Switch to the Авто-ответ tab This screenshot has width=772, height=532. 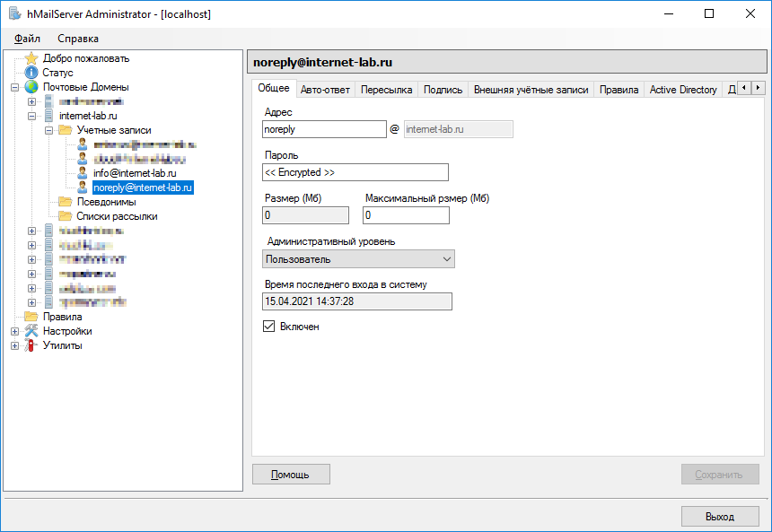click(325, 90)
